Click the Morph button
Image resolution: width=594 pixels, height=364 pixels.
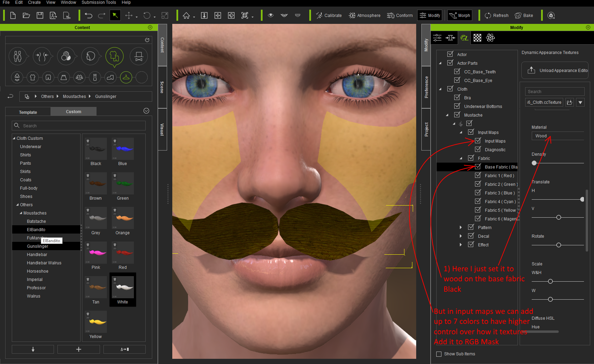click(x=460, y=16)
